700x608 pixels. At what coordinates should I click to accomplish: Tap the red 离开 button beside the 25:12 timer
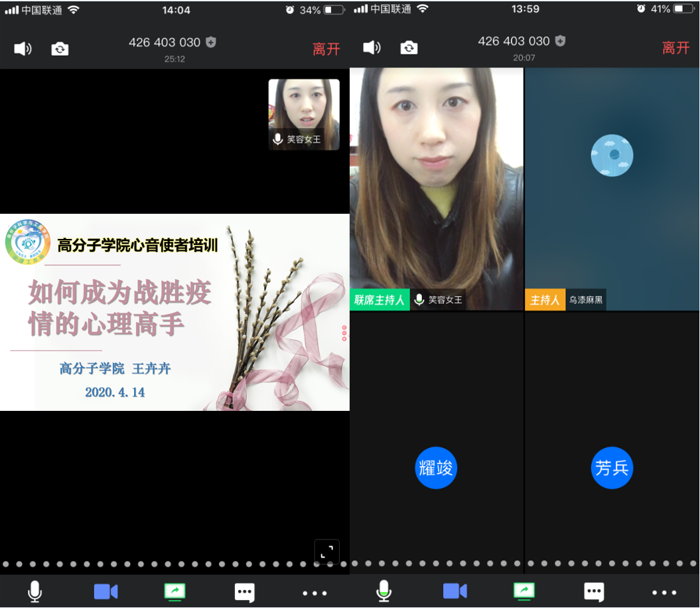click(326, 48)
